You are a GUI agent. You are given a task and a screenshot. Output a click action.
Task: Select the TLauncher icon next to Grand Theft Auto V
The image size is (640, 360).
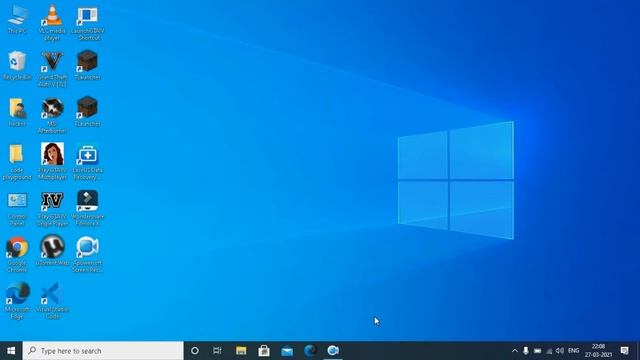[x=87, y=65]
